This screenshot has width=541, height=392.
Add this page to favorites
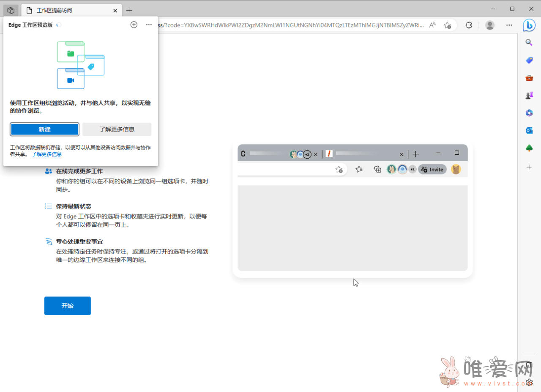pos(448,25)
